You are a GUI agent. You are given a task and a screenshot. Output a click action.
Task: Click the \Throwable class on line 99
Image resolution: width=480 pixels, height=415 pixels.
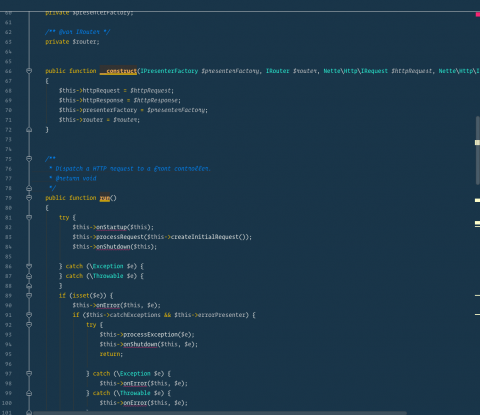coord(134,393)
